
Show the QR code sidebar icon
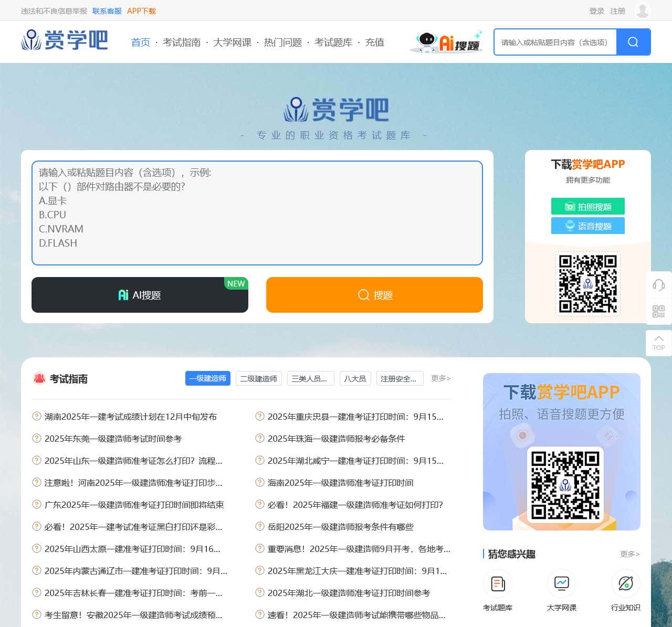pyautogui.click(x=658, y=311)
